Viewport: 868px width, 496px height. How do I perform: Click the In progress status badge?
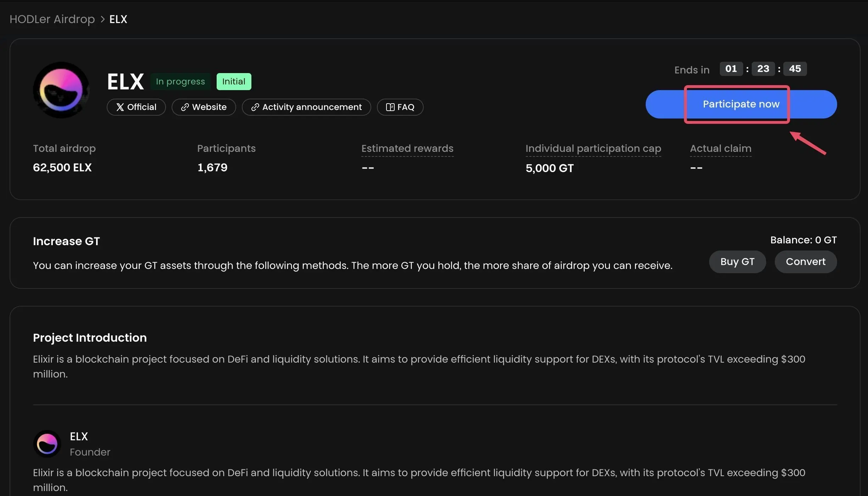pos(180,82)
